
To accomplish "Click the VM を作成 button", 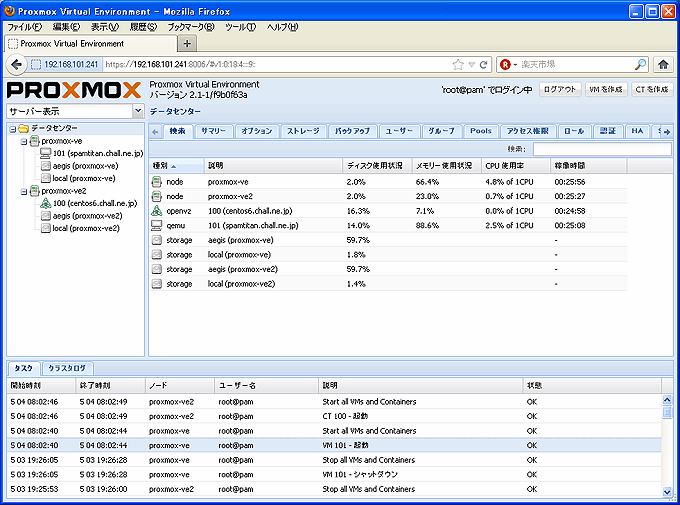I will [x=606, y=89].
